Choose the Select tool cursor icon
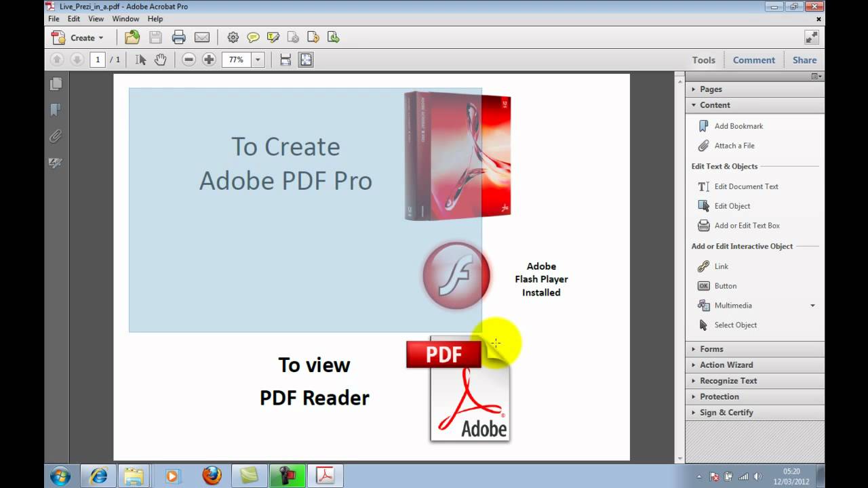 [140, 60]
